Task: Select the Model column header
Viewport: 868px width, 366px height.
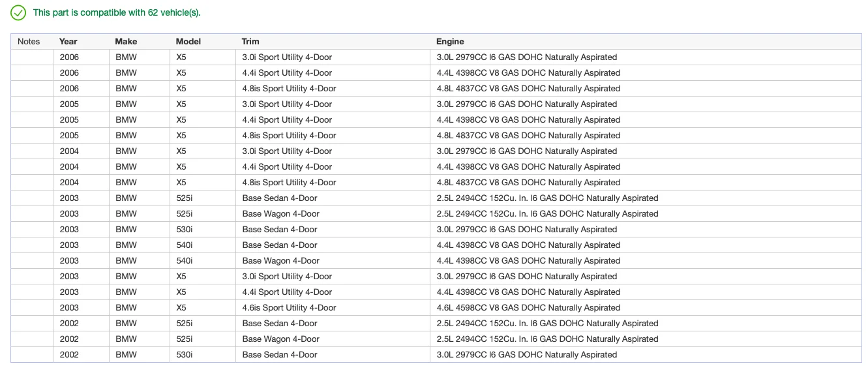Action: [x=188, y=41]
